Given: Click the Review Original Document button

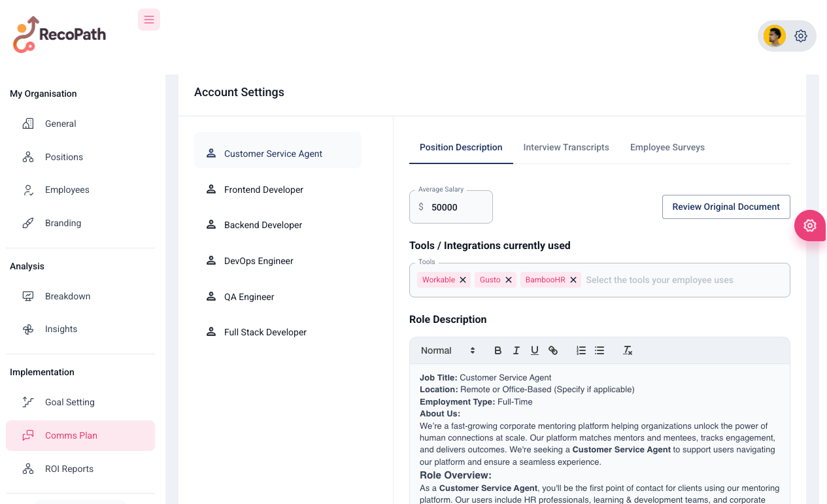Looking at the screenshot, I should point(726,207).
